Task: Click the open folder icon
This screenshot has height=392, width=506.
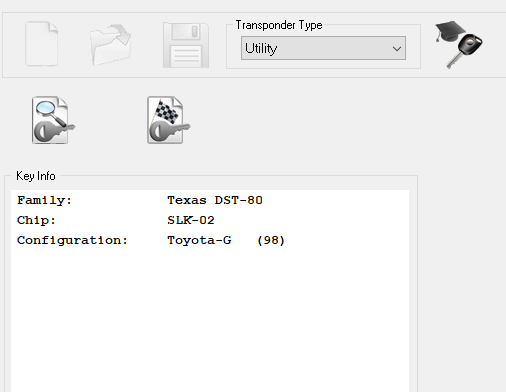Action: click(x=110, y=45)
